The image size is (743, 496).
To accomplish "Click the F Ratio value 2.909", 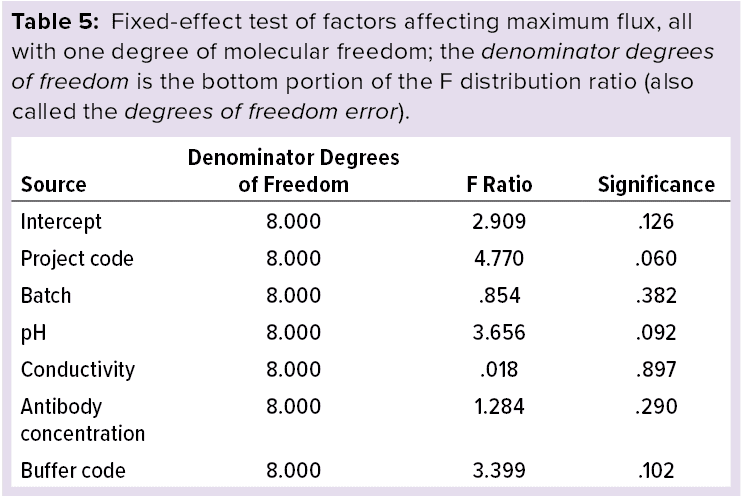I will pos(499,221).
